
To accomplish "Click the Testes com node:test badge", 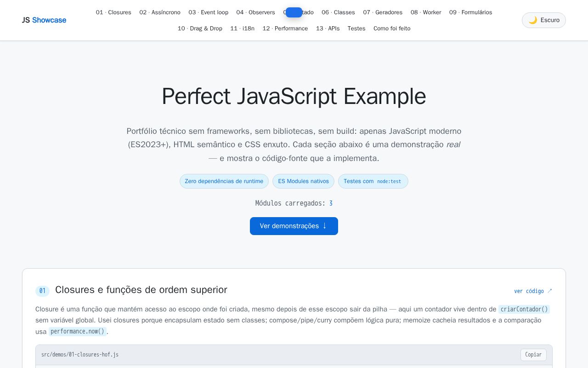I will 373,181.
